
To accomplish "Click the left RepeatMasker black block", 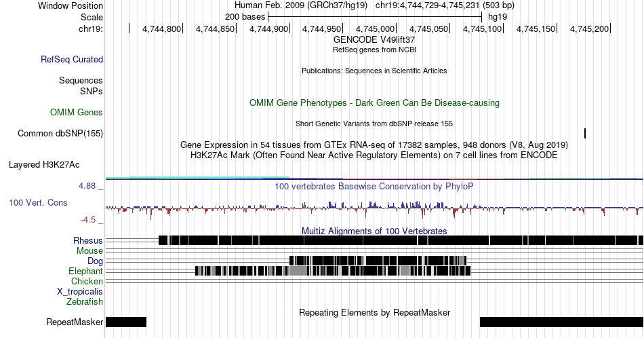I will (126, 322).
